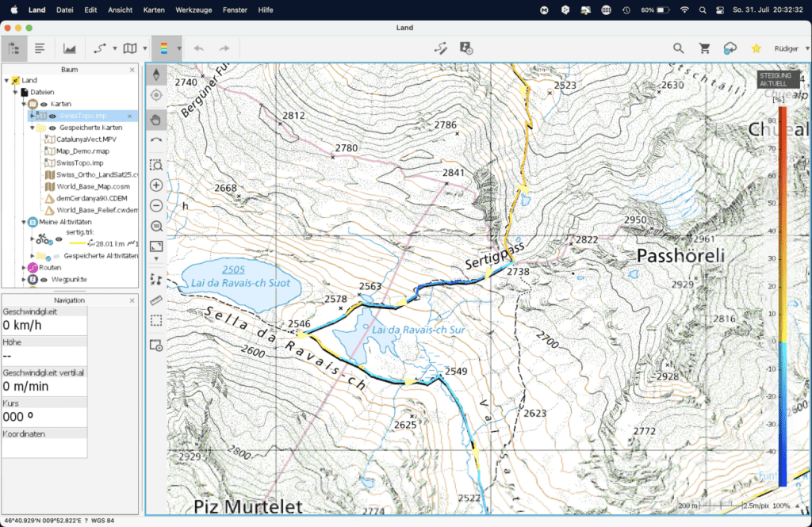
Task: Click the cloud sync icon
Action: (x=730, y=48)
